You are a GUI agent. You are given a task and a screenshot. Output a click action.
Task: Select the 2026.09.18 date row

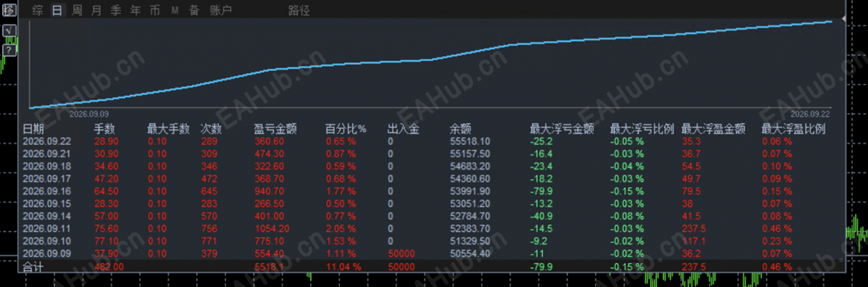tap(46, 166)
